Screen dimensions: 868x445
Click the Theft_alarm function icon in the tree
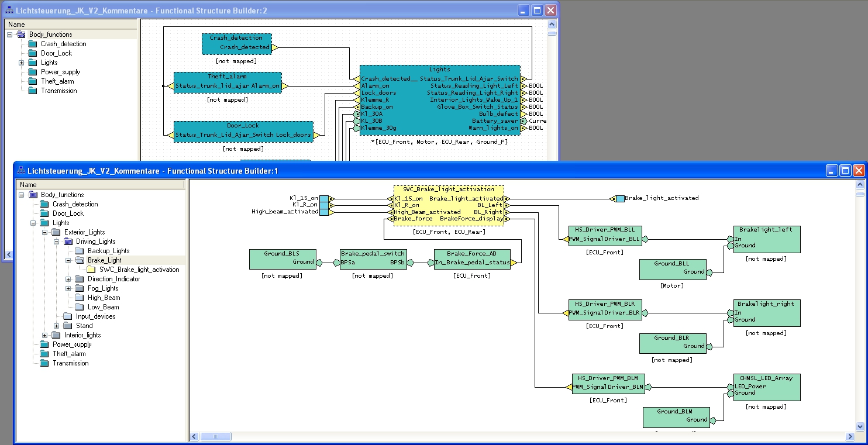pyautogui.click(x=32, y=81)
